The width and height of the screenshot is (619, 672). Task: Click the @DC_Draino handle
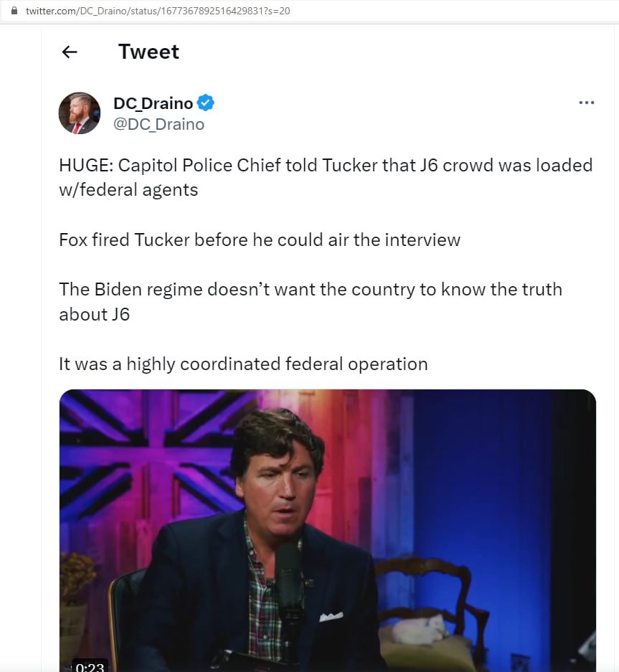(159, 124)
